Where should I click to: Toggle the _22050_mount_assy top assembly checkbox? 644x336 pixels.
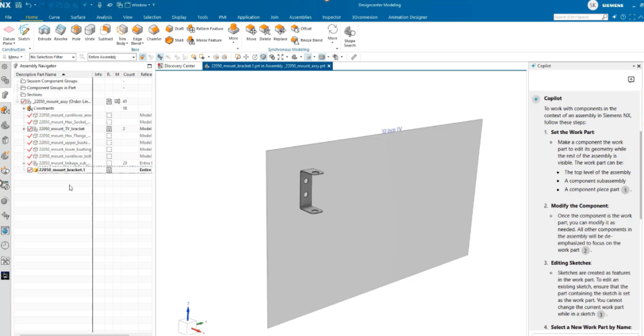[x=23, y=101]
